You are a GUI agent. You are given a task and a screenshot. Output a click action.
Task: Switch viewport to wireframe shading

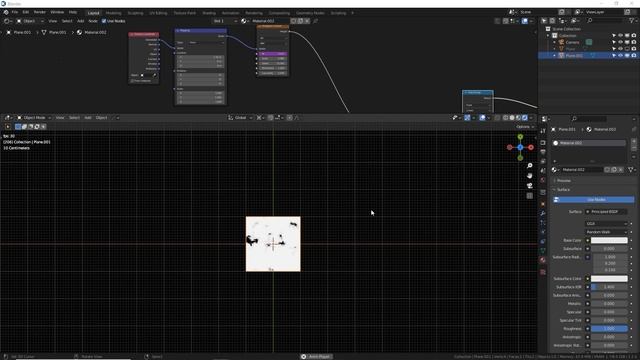(x=505, y=118)
